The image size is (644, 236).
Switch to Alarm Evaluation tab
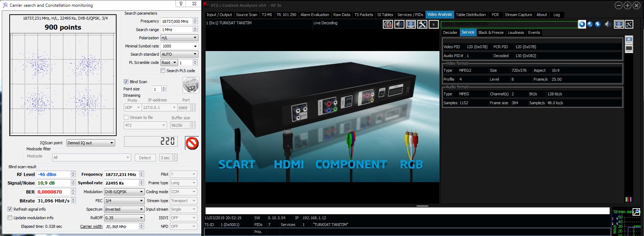(315, 15)
